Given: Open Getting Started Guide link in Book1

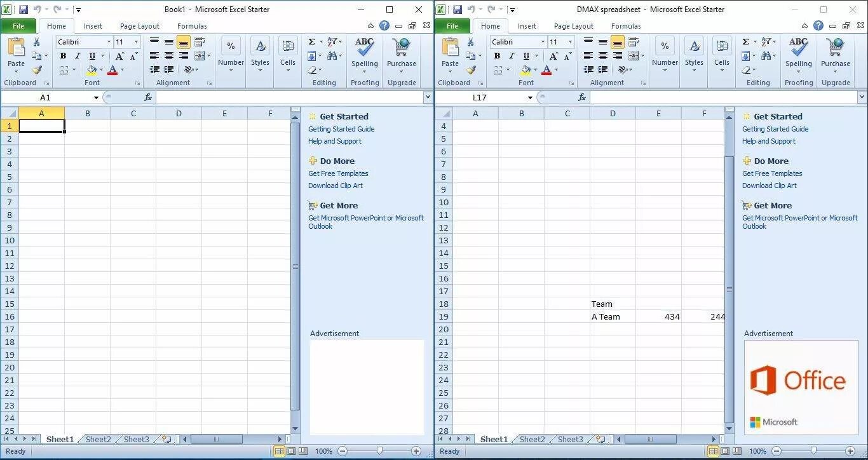Looking at the screenshot, I should click(341, 129).
